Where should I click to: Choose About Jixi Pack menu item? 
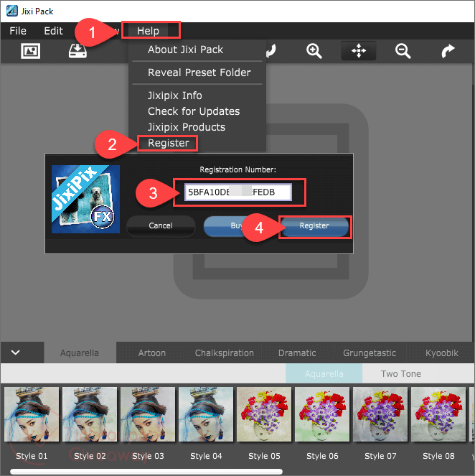(185, 50)
